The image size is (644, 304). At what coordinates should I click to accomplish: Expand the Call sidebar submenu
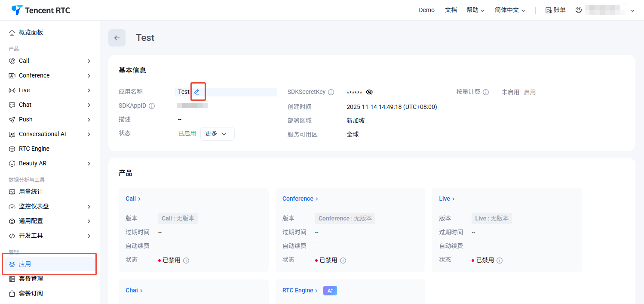pos(89,61)
